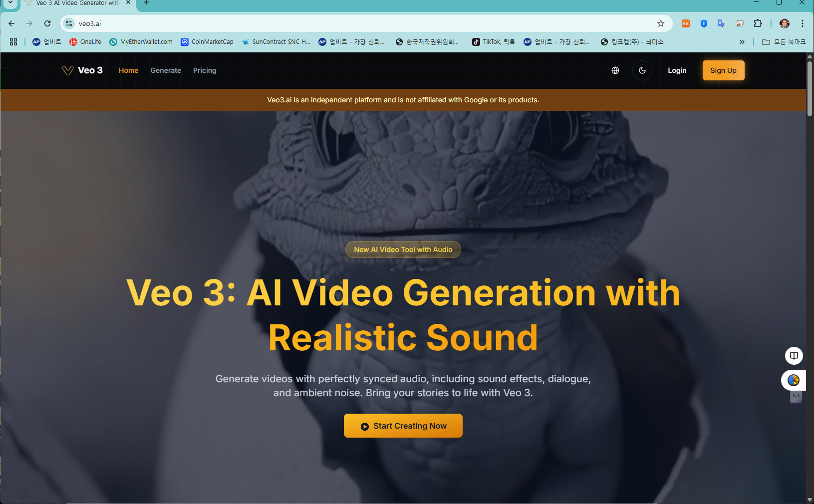Click the scrollbar down arrow
Viewport: 814px width, 504px height.
(x=810, y=500)
